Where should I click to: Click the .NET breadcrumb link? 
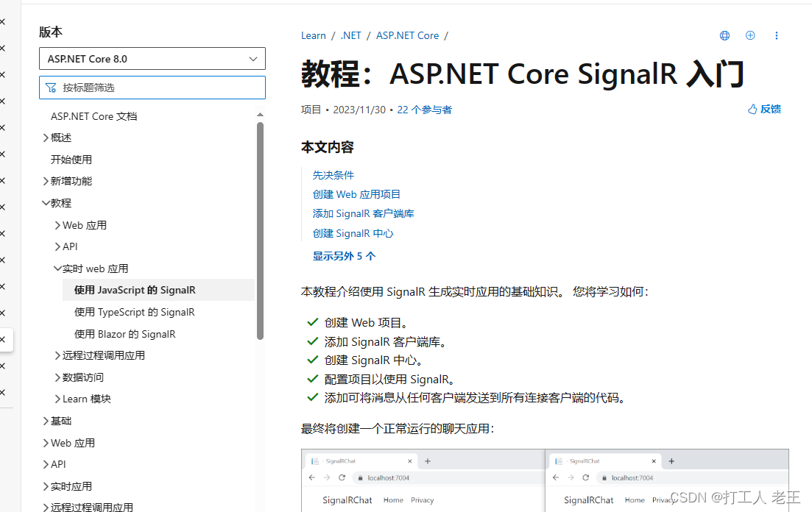(350, 36)
